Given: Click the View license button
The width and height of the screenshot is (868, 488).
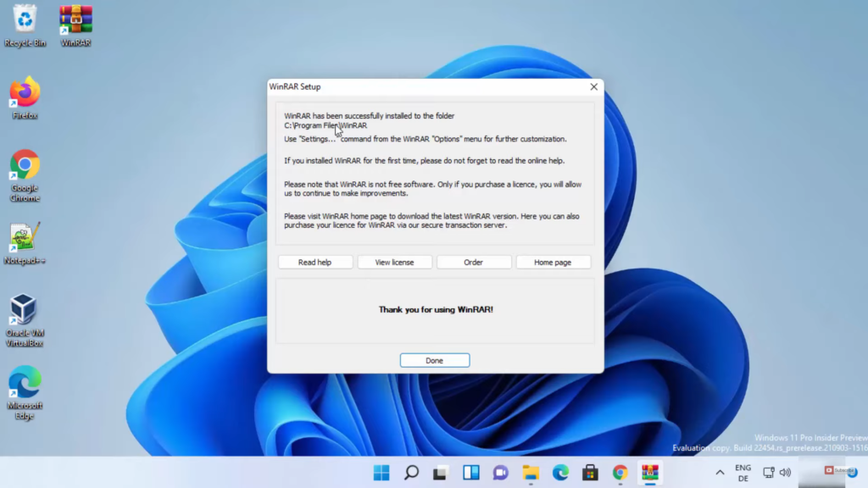Looking at the screenshot, I should pyautogui.click(x=394, y=262).
